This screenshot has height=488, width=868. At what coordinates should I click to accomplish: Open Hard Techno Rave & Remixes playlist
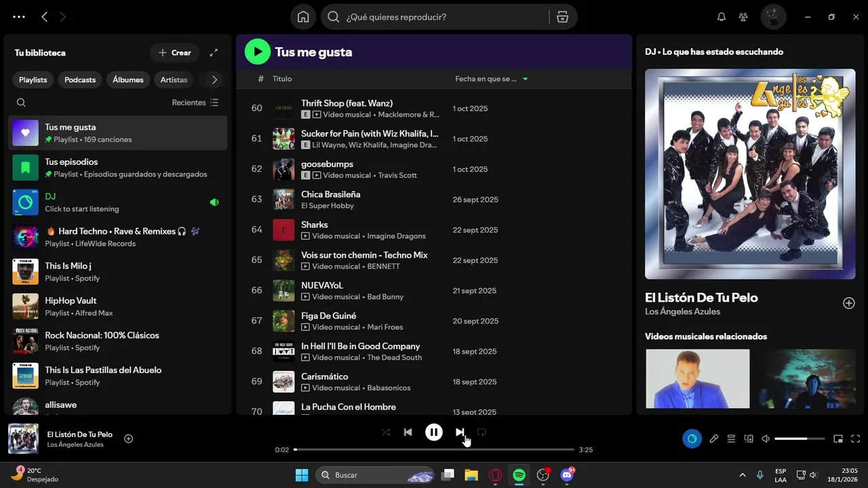pyautogui.click(x=118, y=237)
